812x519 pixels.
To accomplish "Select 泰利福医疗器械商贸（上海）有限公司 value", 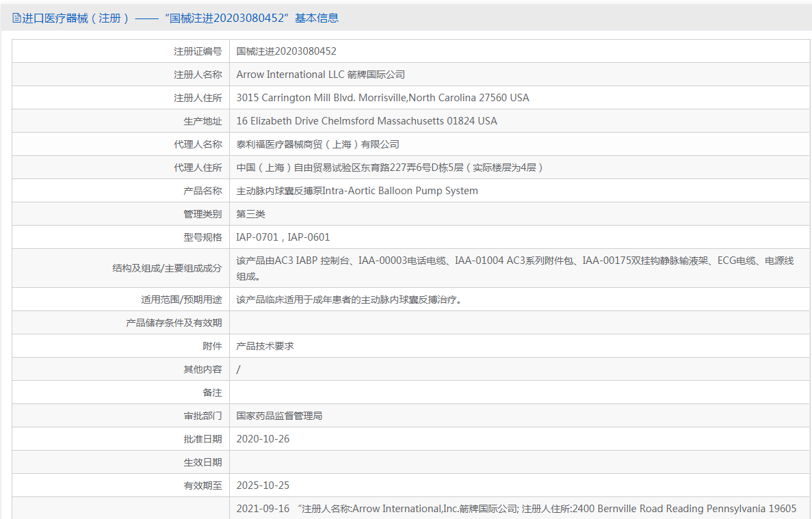I will pyautogui.click(x=318, y=144).
